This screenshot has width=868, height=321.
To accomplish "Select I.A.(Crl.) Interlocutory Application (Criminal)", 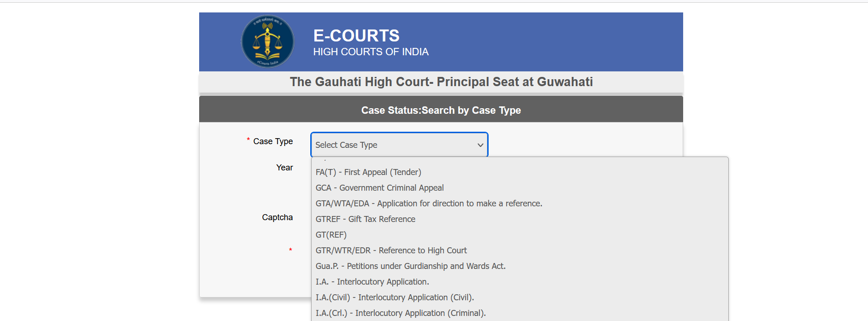I will [401, 313].
